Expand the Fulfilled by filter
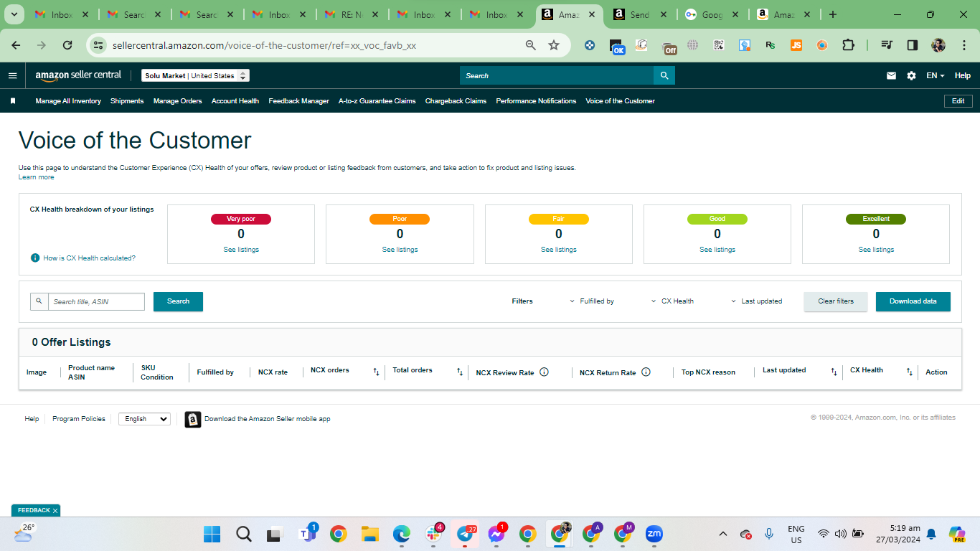980x551 pixels. (x=592, y=301)
